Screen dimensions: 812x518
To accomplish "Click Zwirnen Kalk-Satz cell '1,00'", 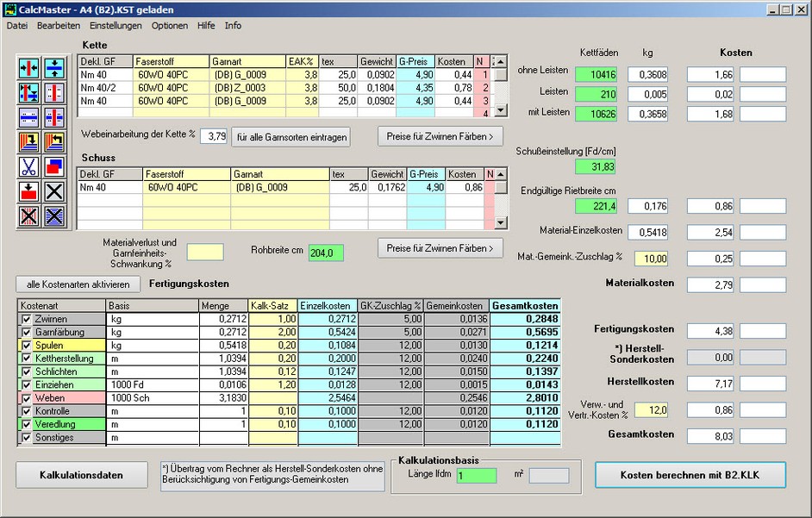I will point(273,319).
